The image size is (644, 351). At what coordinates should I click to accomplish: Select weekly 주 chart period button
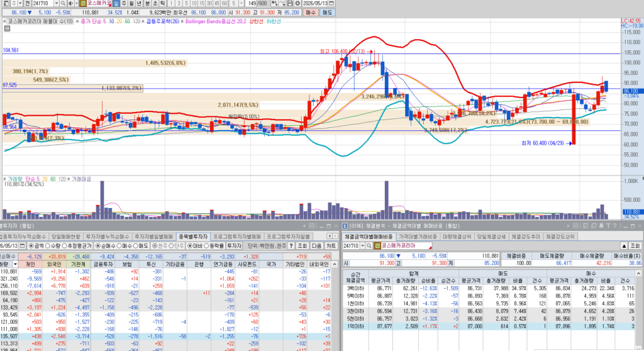click(124, 3)
